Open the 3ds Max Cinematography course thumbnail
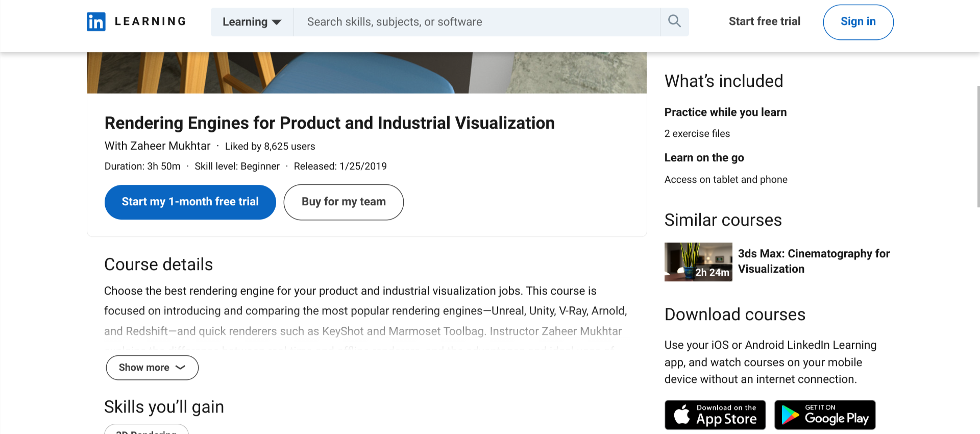This screenshot has width=980, height=434. pos(698,261)
